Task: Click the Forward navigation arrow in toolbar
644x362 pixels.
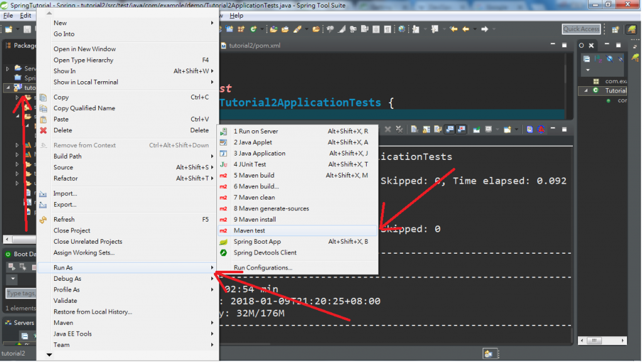Action: pyautogui.click(x=485, y=29)
